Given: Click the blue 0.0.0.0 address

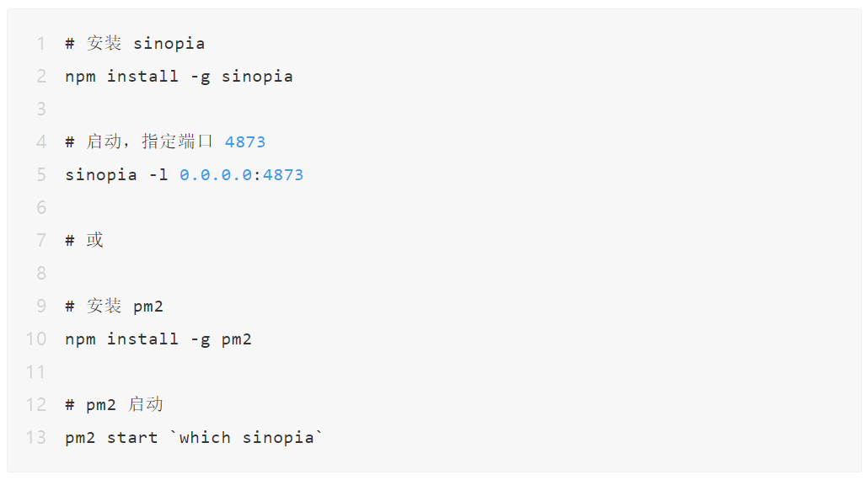Looking at the screenshot, I should point(216,174).
